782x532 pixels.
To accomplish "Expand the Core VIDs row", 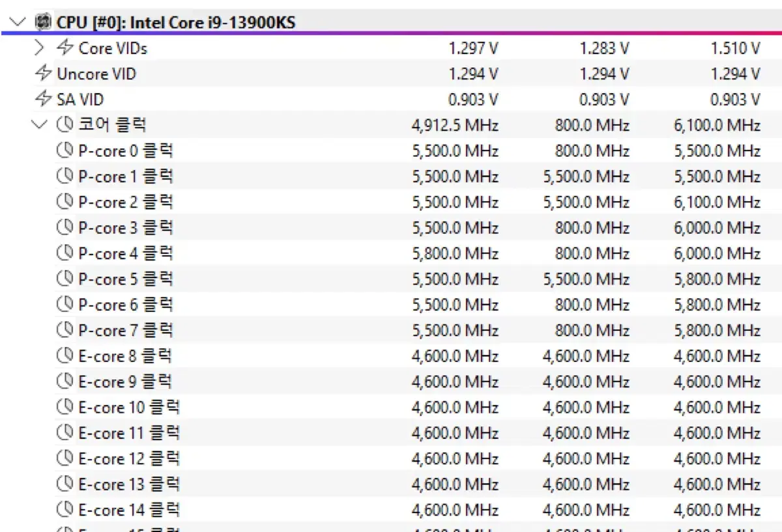I will tap(40, 48).
